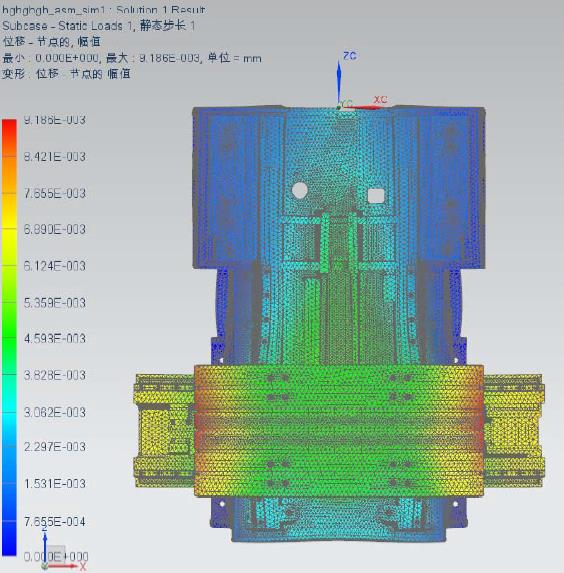Pick the yellow rail end on the right side

click(x=514, y=429)
